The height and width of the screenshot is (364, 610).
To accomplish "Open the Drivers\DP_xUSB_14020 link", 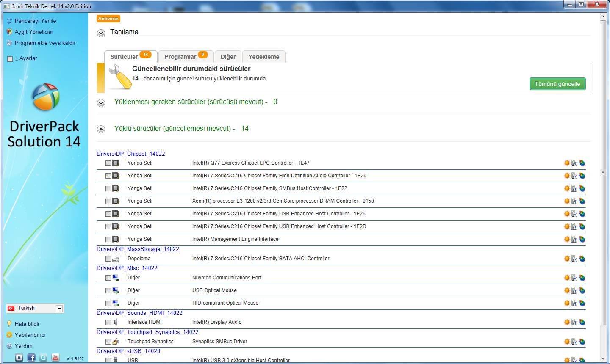I will (x=128, y=351).
